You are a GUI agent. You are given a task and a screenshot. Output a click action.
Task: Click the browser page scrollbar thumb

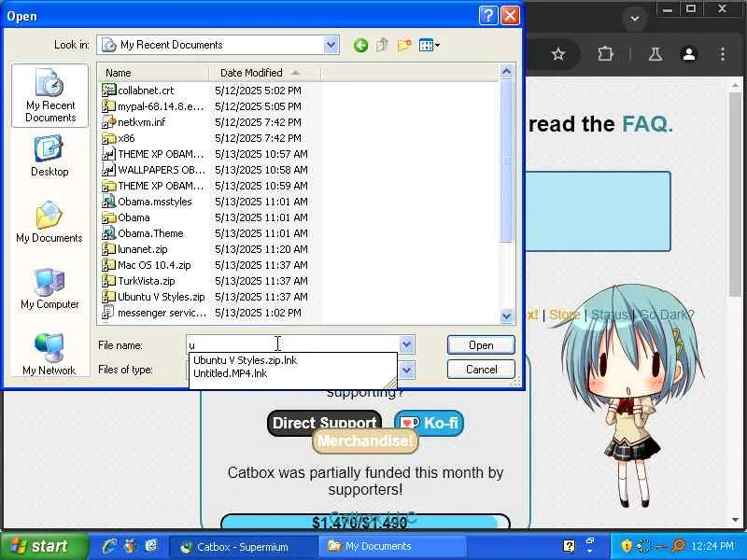735,194
